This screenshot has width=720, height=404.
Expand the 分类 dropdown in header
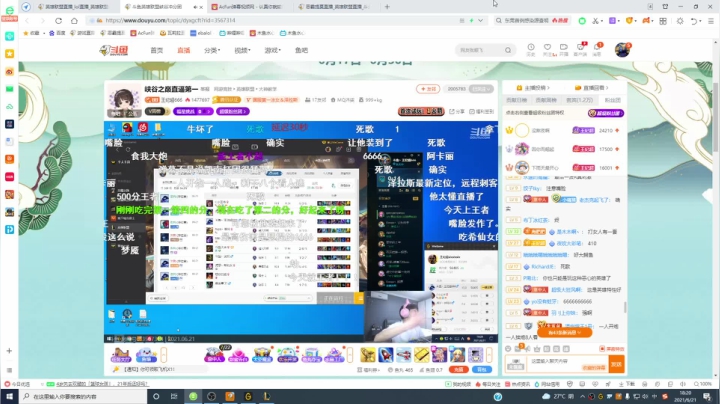[x=212, y=50]
